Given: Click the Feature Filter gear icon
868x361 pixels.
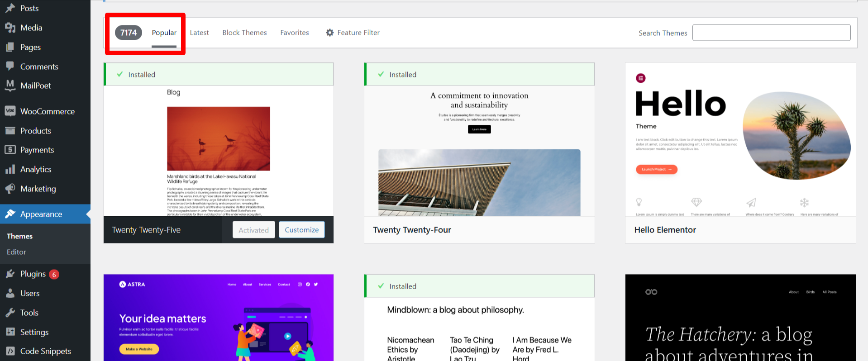Looking at the screenshot, I should [330, 33].
